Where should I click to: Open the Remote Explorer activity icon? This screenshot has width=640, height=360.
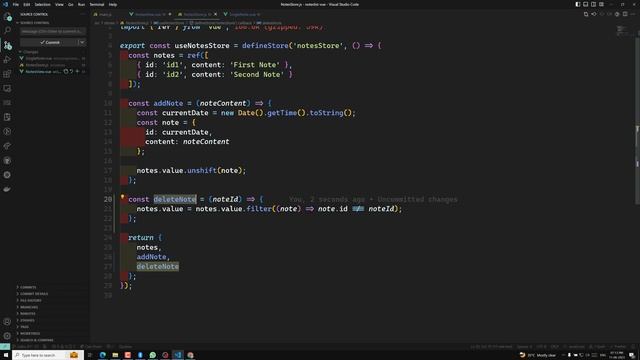7,88
